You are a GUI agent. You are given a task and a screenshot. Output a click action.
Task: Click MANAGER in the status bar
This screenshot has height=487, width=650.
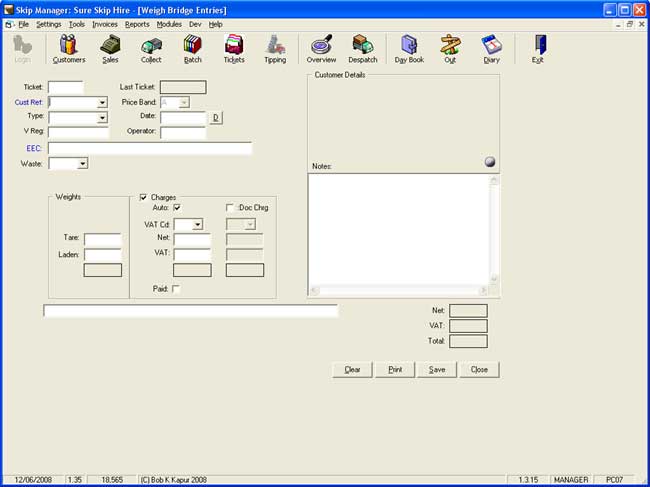(x=571, y=480)
